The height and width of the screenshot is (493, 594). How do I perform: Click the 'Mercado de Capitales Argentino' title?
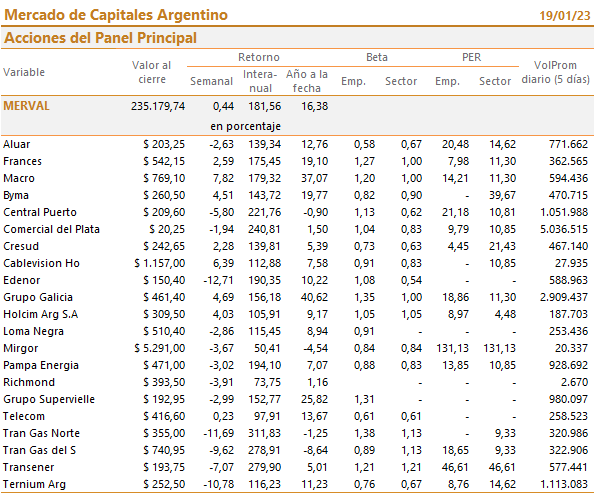pos(116,15)
